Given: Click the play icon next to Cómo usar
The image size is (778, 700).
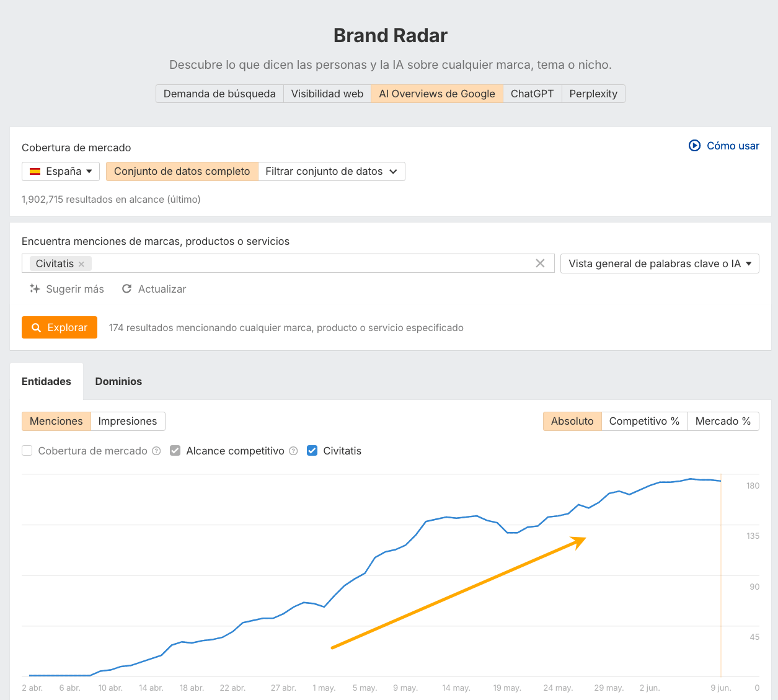Looking at the screenshot, I should click(x=694, y=146).
